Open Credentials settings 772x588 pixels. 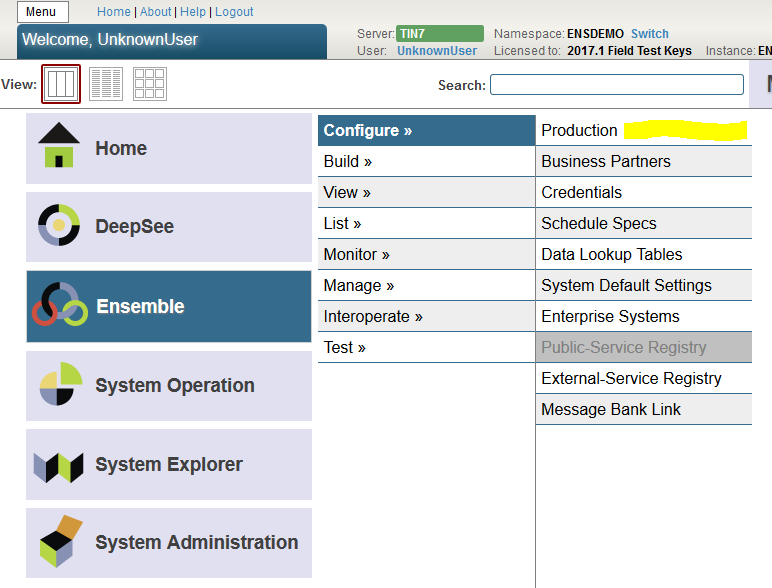tap(644, 193)
